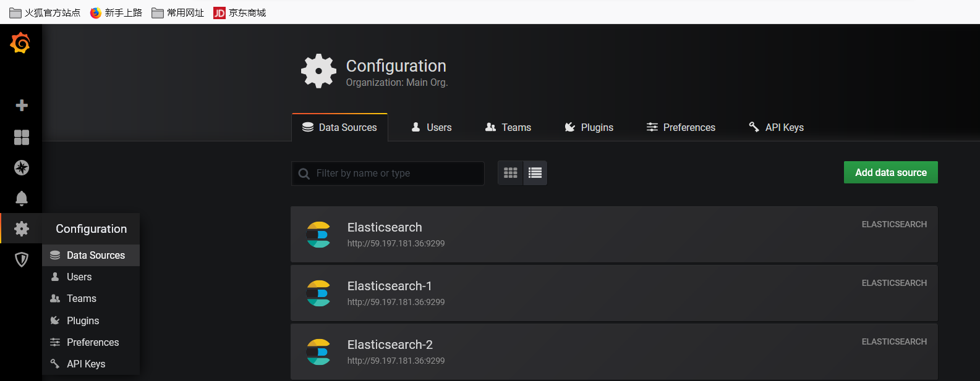The image size is (980, 381).
Task: Click the Add data source button
Action: [x=890, y=172]
